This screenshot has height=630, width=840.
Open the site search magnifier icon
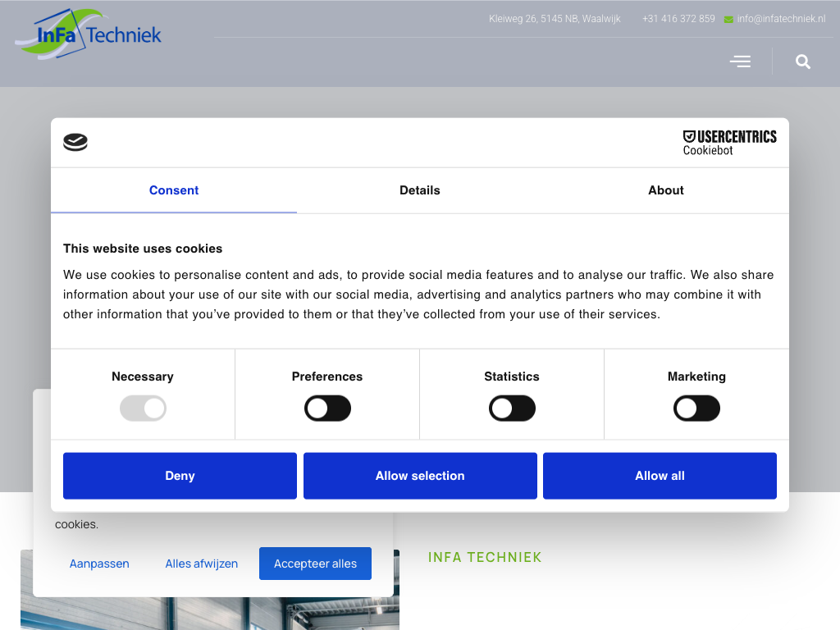pyautogui.click(x=803, y=62)
